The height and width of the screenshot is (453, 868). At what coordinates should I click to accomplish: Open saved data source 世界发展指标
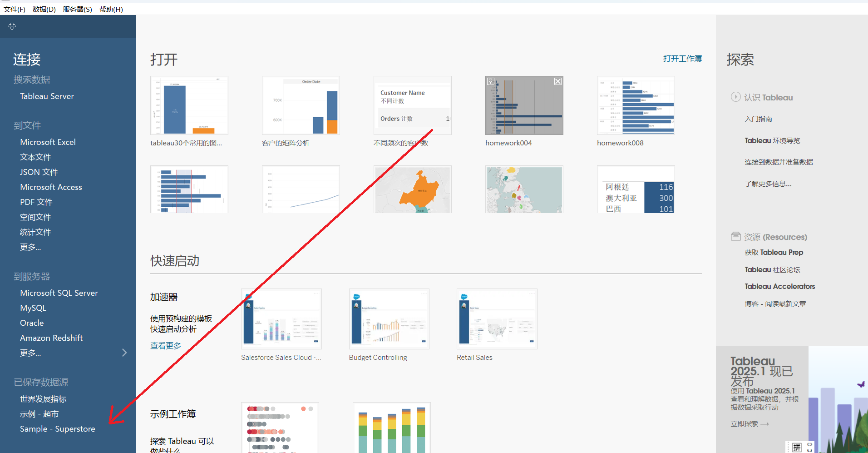click(43, 399)
